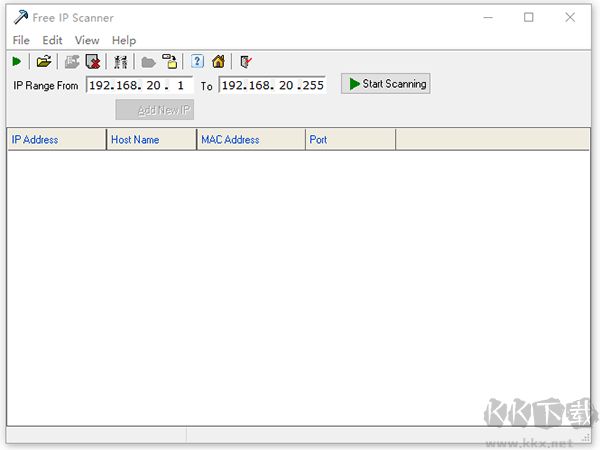
Task: Sort by the Port column header
Action: (351, 139)
